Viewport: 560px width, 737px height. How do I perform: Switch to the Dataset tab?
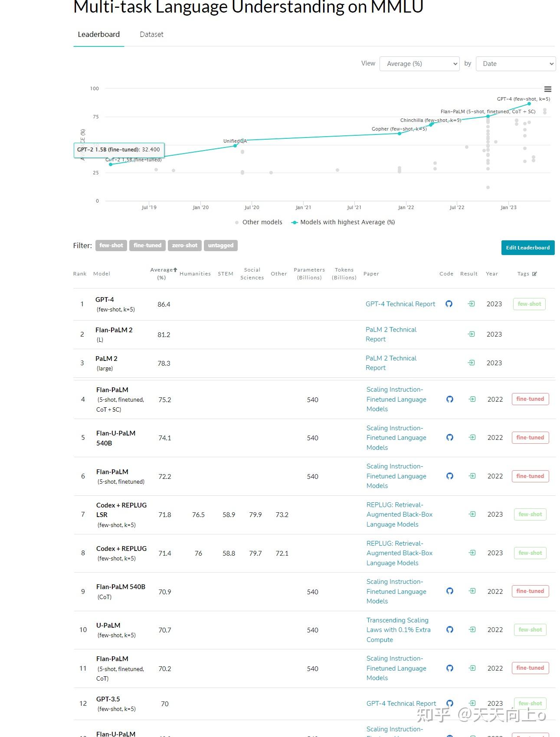151,34
